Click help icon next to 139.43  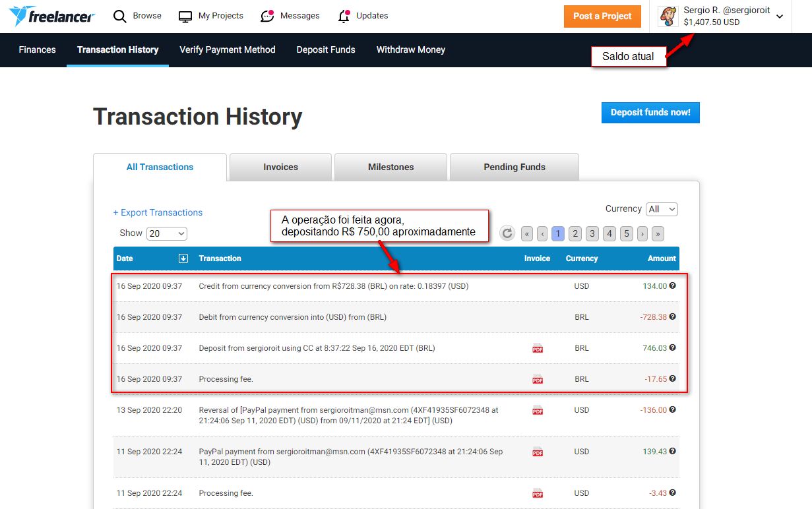click(673, 452)
